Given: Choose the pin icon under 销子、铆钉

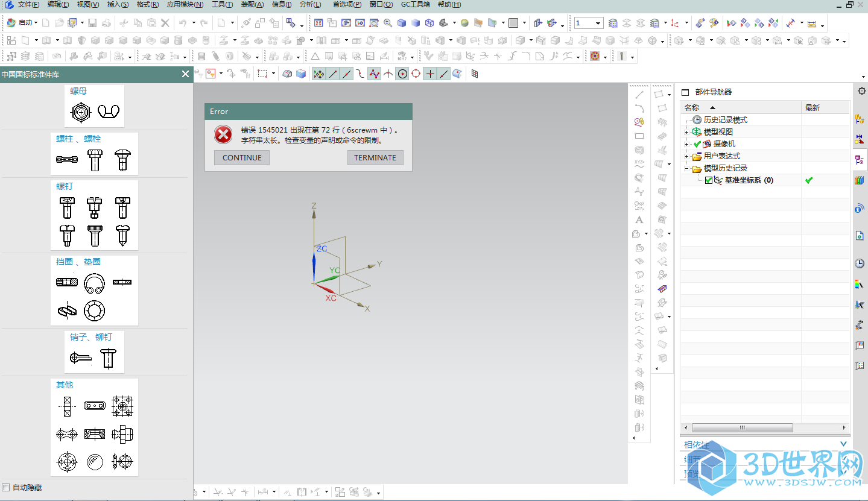Looking at the screenshot, I should click(x=80, y=358).
